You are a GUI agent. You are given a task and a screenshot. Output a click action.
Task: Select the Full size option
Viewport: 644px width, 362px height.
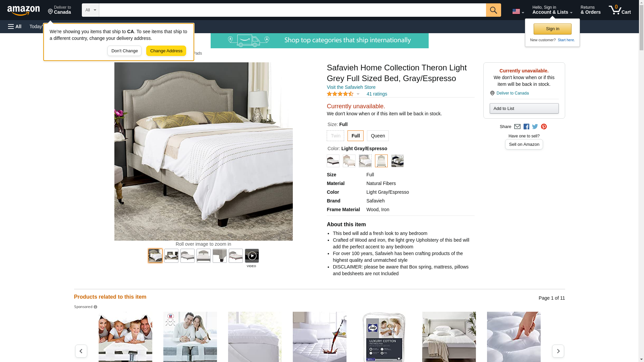point(355,136)
